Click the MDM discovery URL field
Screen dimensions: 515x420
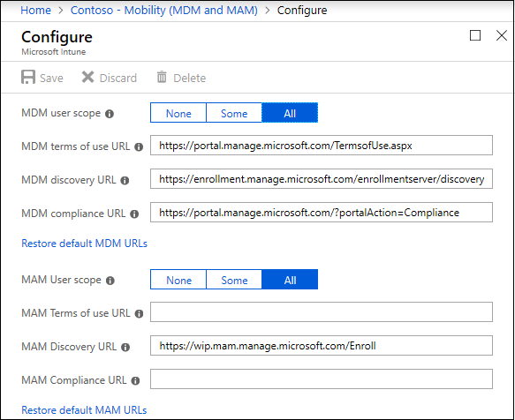click(322, 178)
